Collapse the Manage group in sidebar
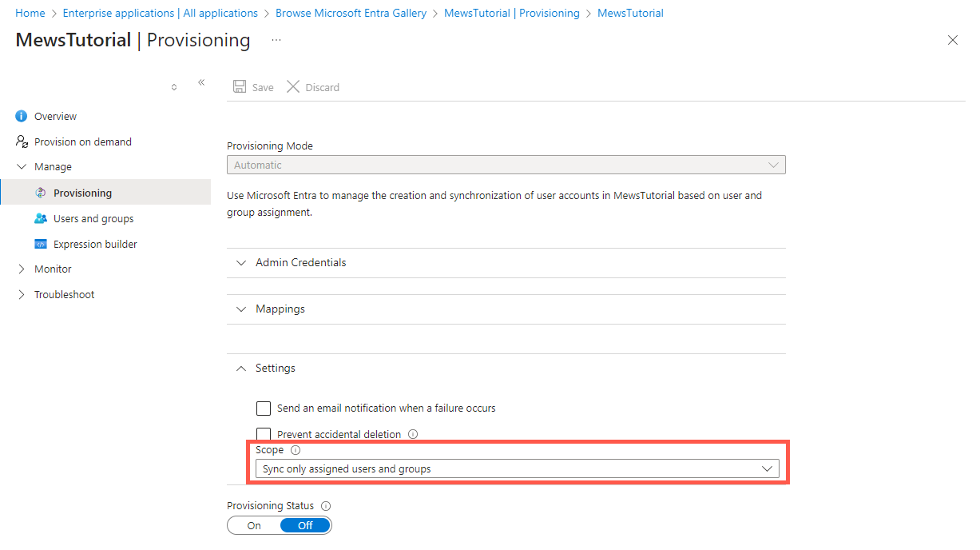980x550 pixels. (22, 167)
